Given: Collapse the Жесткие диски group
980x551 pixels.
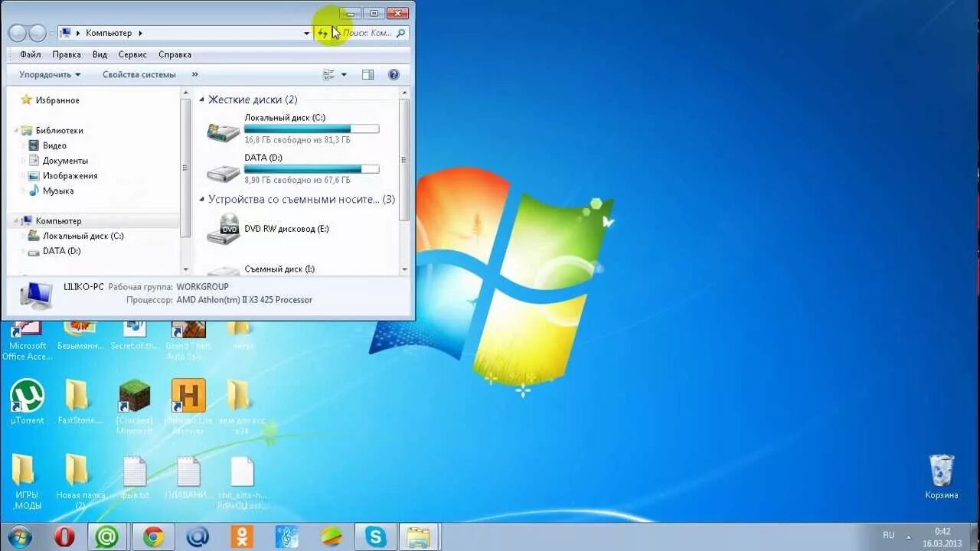Looking at the screenshot, I should point(202,99).
